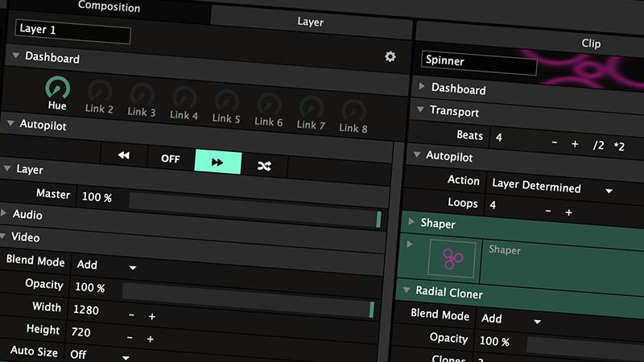The width and height of the screenshot is (644, 362).
Task: Open layer Blend Mode Add dropdown
Action: point(105,265)
